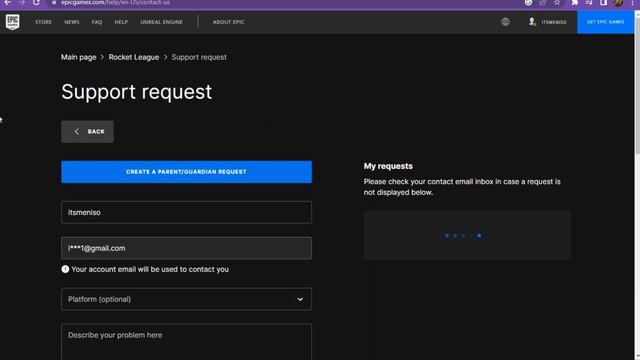
Task: Open the browser side panel icon
Action: [603, 2]
